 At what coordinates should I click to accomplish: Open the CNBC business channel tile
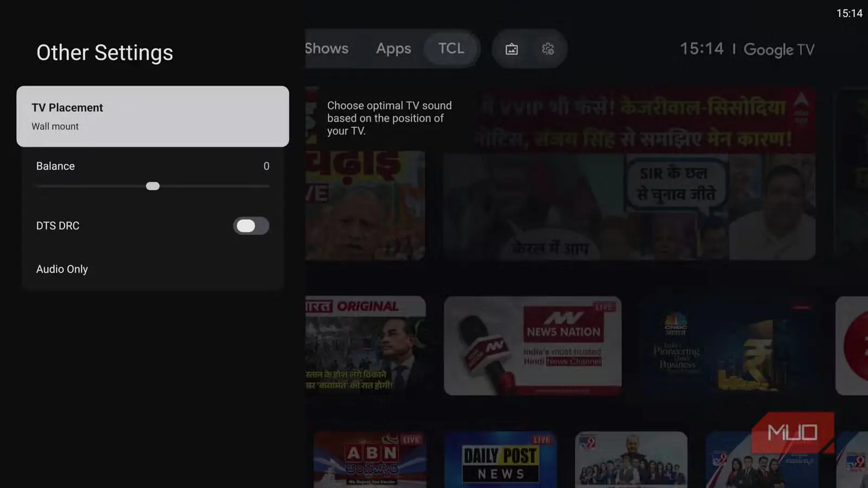click(728, 345)
